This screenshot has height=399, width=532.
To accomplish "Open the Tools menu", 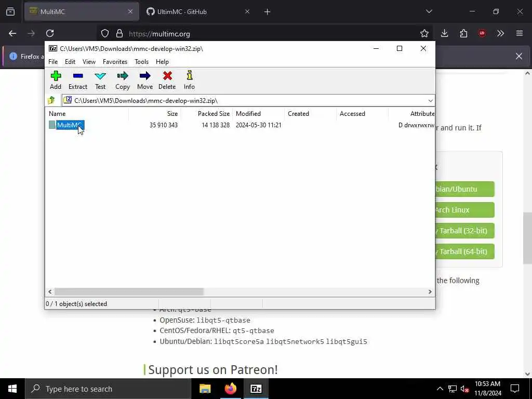I will pyautogui.click(x=141, y=62).
